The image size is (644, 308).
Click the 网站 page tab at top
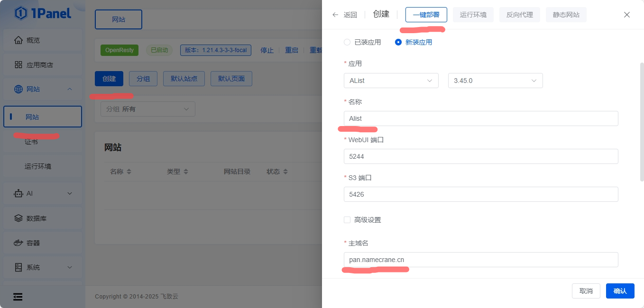point(119,19)
